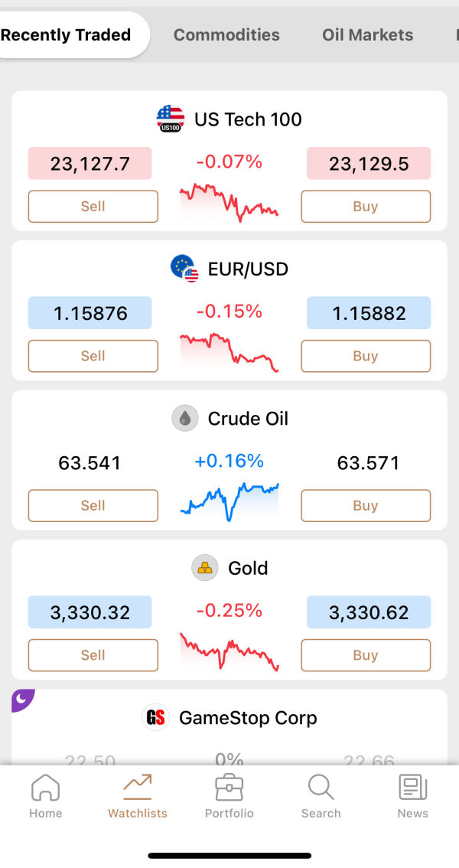Screen dimensions: 459x868
Task: Open the Crude Oil blue price chart
Action: coord(229,501)
